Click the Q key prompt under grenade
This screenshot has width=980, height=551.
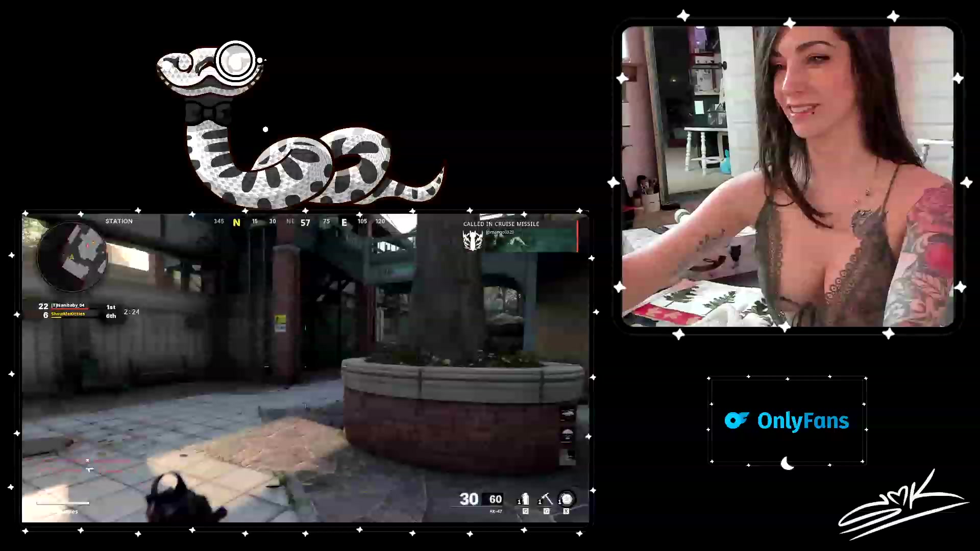[x=525, y=511]
